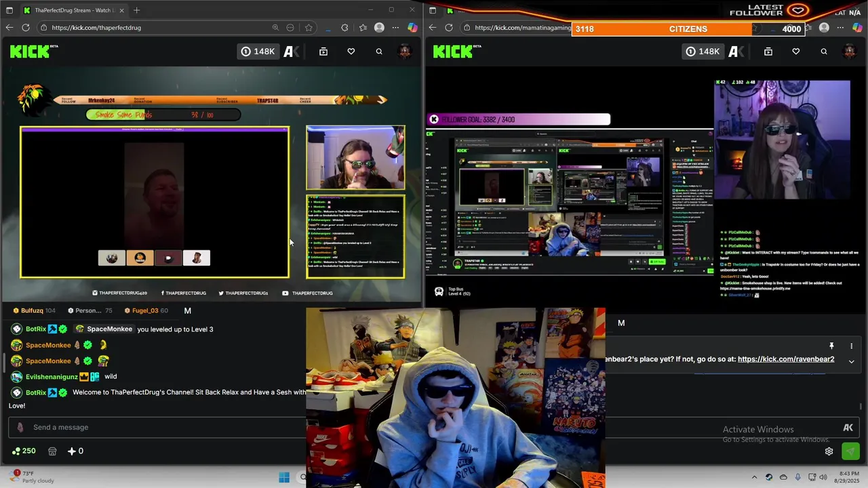Click the right chat scrollbar
Screen dimensions: 868x488
point(862,407)
